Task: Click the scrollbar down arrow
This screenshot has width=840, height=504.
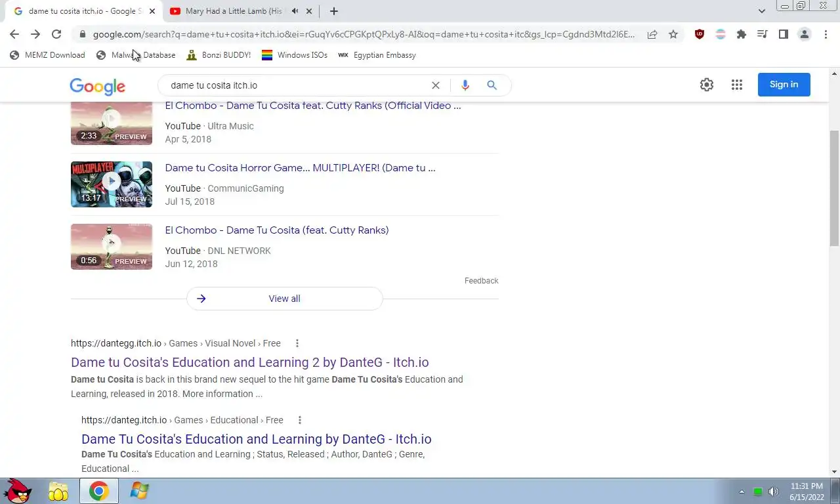Action: point(834,472)
